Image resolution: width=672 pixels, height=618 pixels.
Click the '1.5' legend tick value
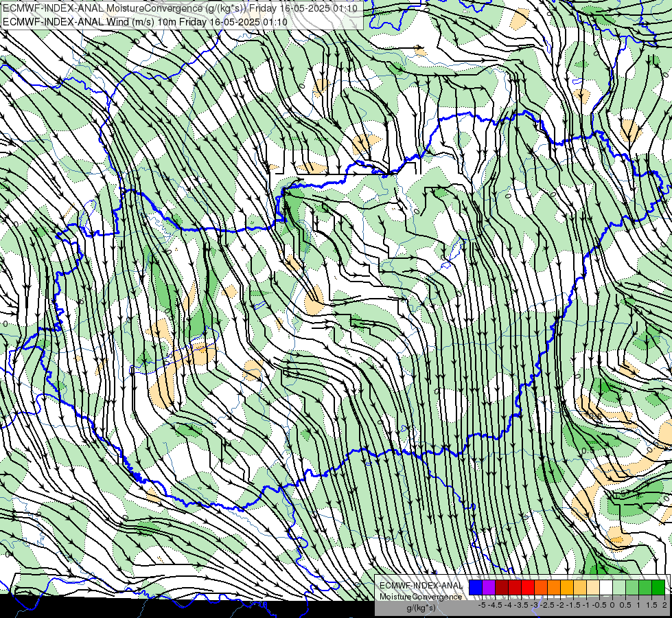pyautogui.click(x=651, y=605)
